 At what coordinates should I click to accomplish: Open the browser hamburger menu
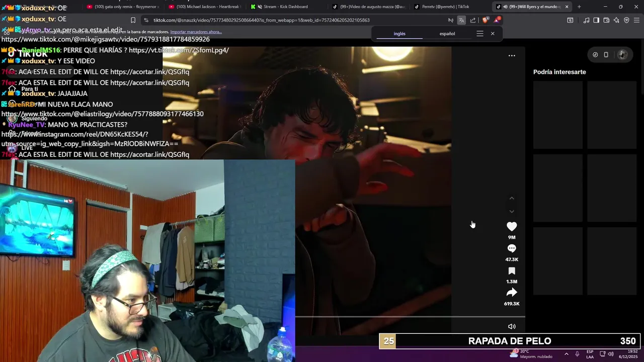(x=636, y=20)
